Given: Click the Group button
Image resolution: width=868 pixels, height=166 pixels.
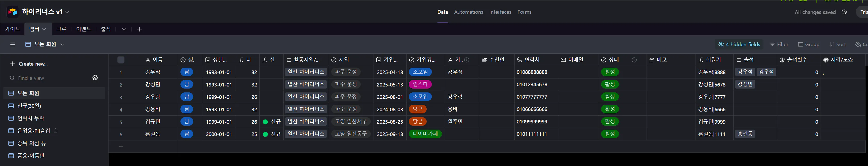Looking at the screenshot, I should (x=808, y=44).
